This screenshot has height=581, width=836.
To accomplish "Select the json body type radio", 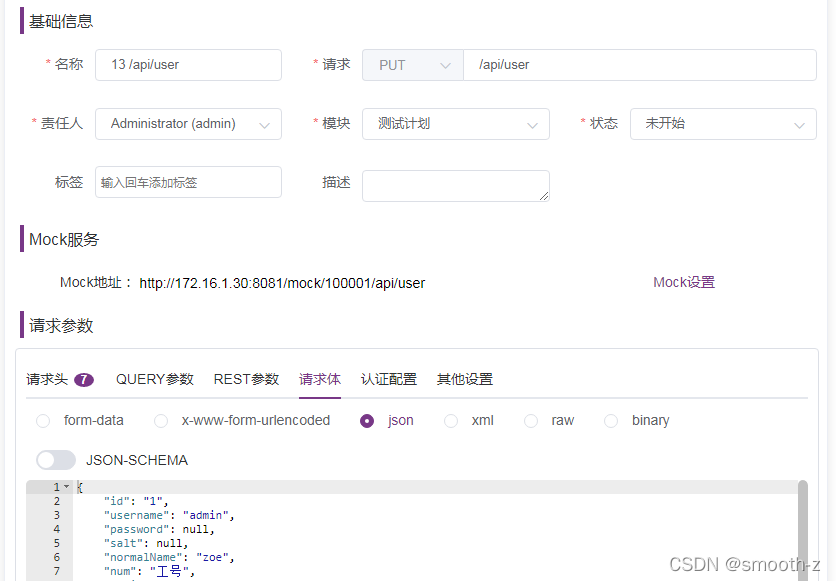I will coord(367,421).
